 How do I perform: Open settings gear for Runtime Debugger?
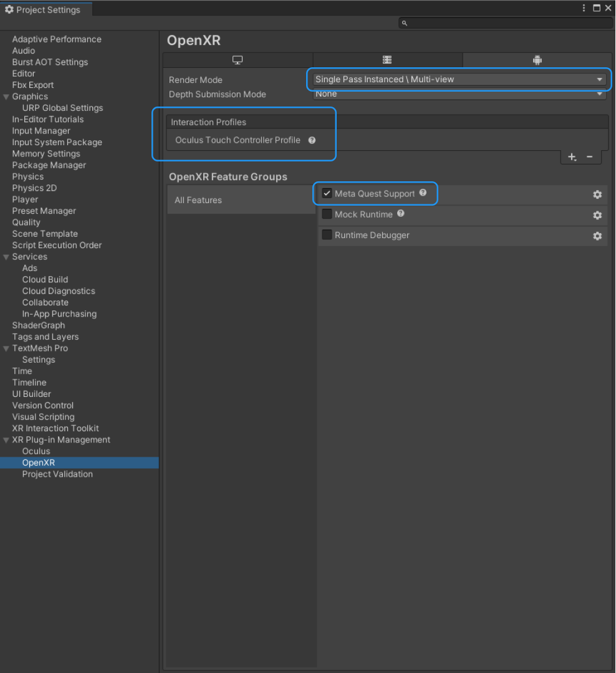click(597, 236)
